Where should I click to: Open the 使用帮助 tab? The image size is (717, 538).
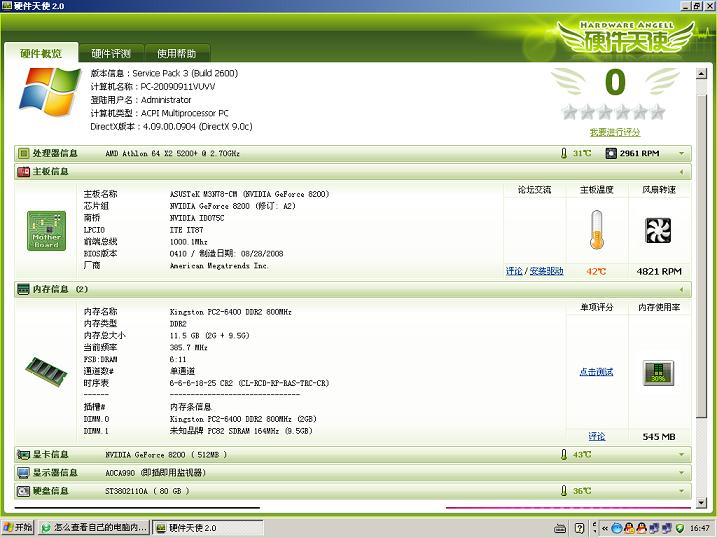tap(177, 53)
